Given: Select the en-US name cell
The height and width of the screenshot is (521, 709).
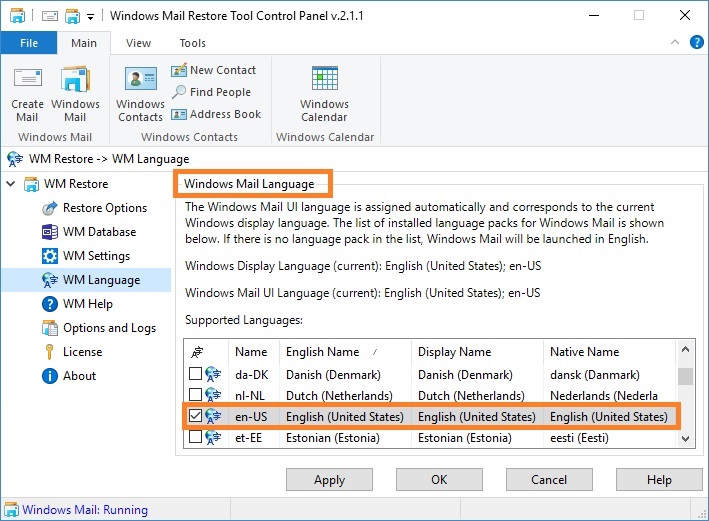Looking at the screenshot, I should click(251, 417).
